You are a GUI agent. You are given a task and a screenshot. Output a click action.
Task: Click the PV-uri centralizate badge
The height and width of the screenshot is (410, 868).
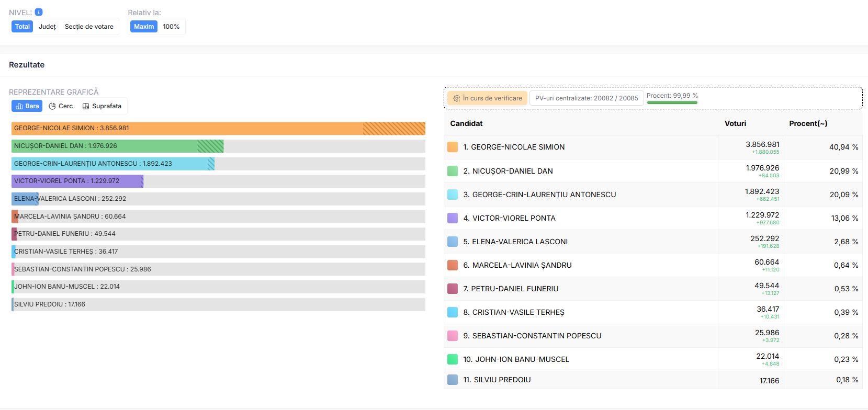(587, 98)
